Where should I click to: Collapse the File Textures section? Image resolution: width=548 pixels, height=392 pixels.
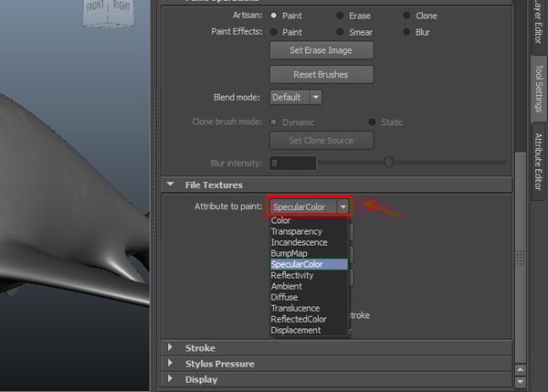171,185
